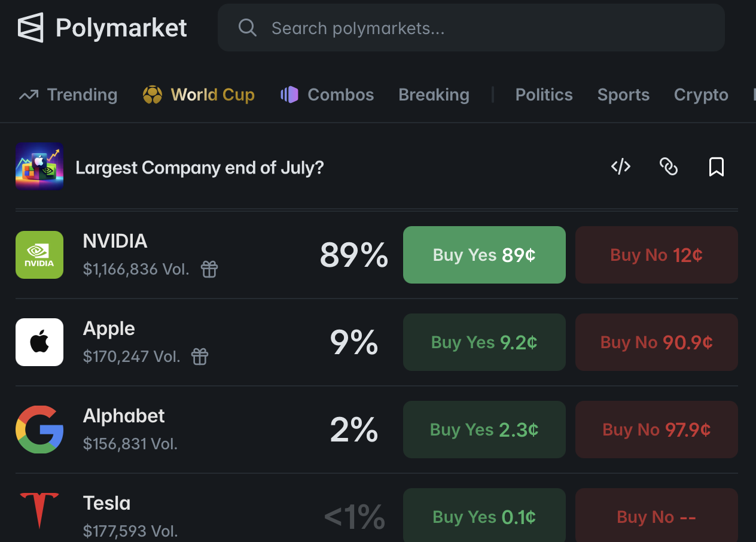Select the Tesla logo icon
The image size is (756, 542).
coord(39,510)
